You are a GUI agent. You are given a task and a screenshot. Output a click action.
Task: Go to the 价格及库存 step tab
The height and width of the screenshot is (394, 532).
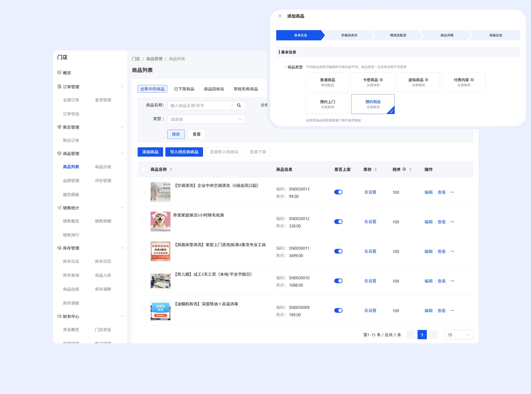(x=349, y=35)
